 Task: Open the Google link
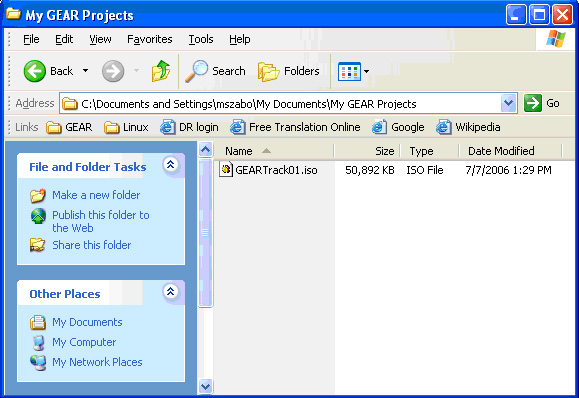pyautogui.click(x=398, y=127)
